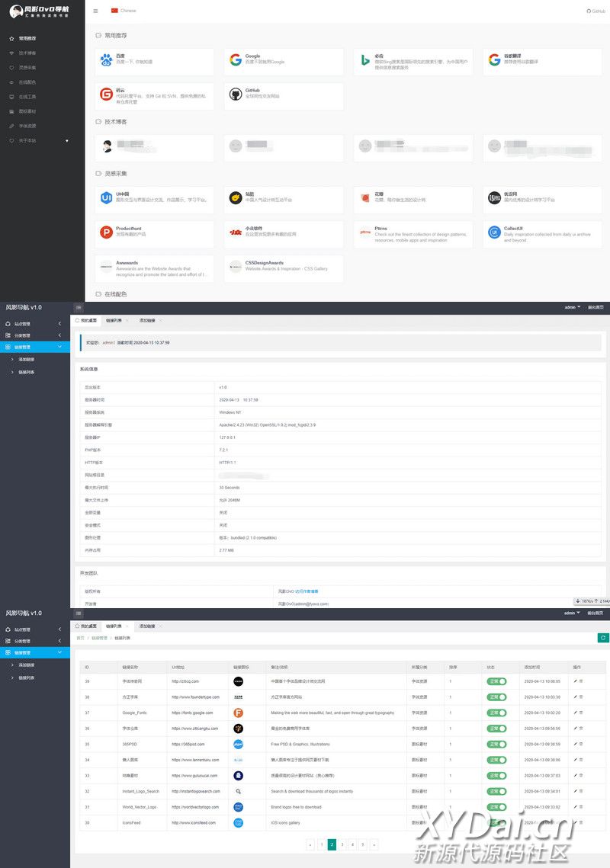Expand 分类管理 in the link list sidebar

pyautogui.click(x=34, y=641)
